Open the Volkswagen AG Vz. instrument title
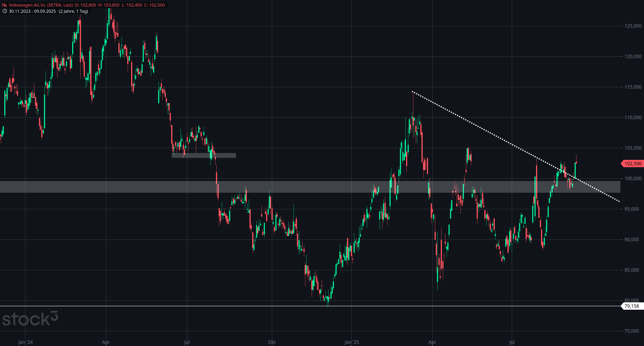This screenshot has width=644, height=346. click(41, 5)
